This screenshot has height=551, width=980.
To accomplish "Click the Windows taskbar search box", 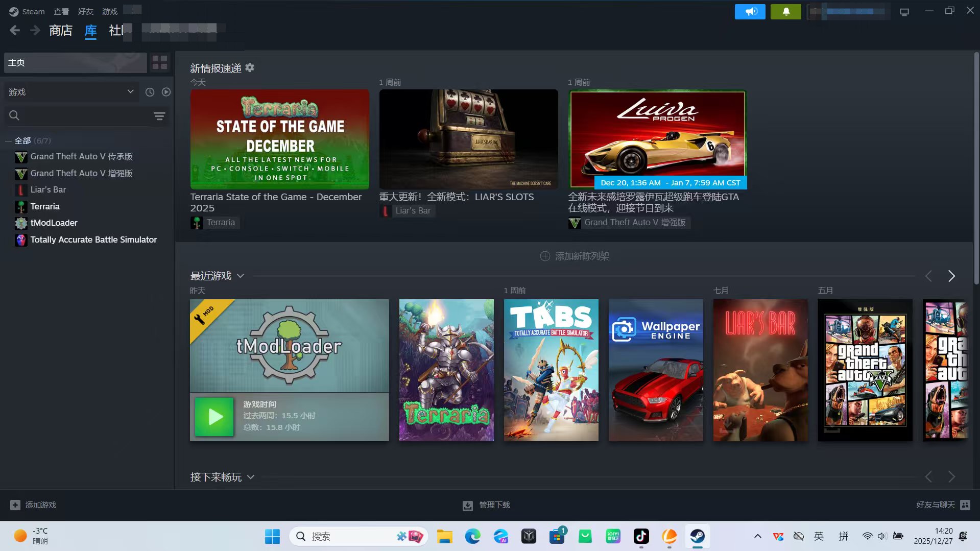I will 359,536.
